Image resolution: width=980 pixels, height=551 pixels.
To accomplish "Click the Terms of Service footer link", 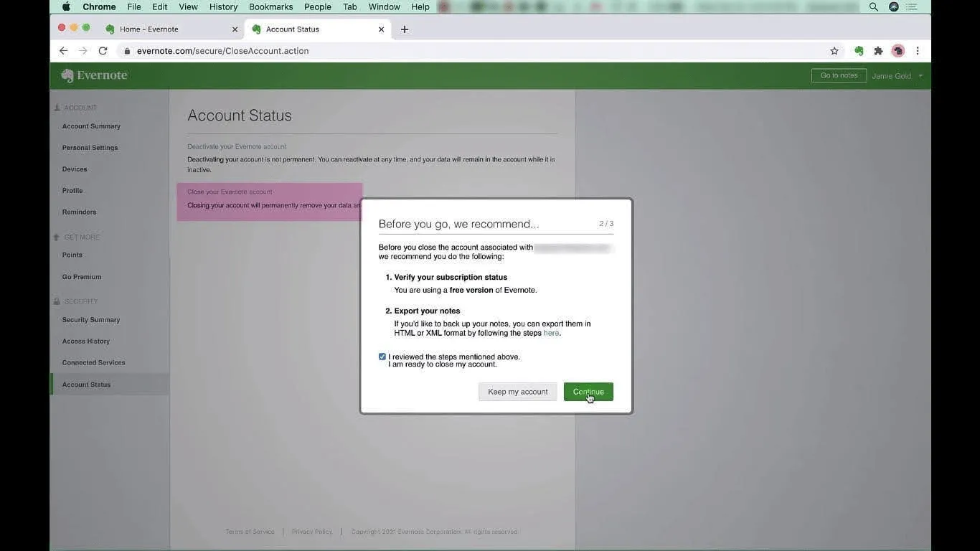I will click(x=250, y=532).
